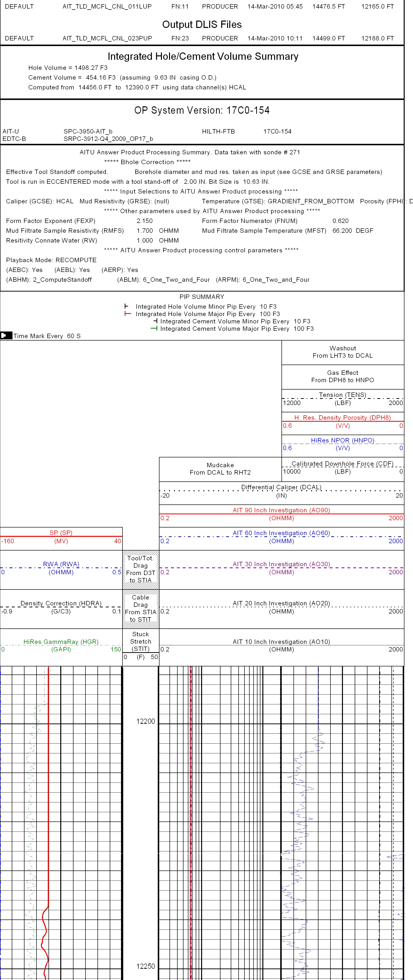Select the "Hole Volume = 1498.27 F3" line
413x980 pixels.
click(x=68, y=68)
